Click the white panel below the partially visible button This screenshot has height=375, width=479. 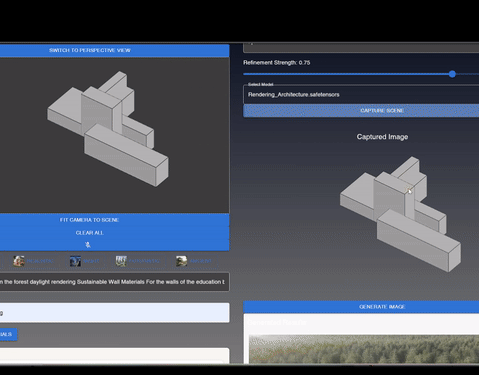(x=114, y=356)
